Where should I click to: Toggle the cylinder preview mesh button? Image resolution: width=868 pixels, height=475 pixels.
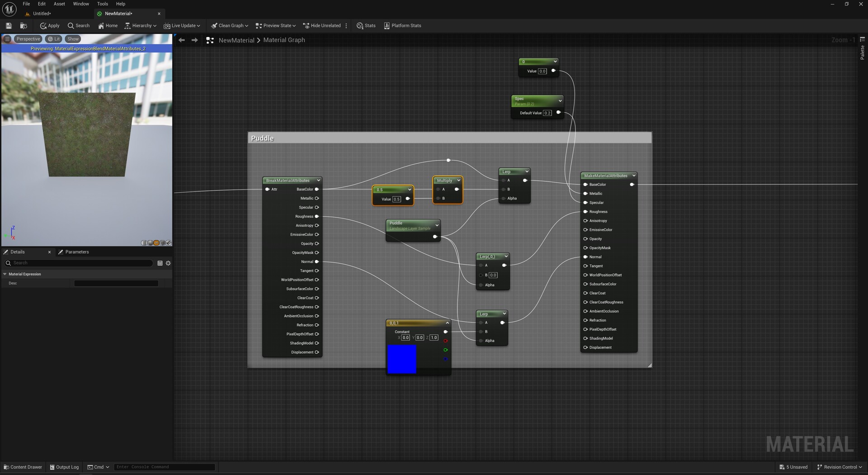coord(144,243)
